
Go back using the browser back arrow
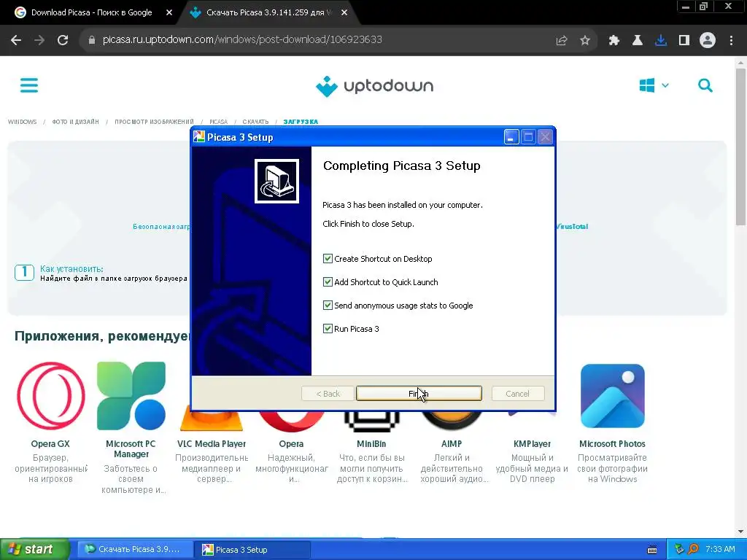(x=16, y=40)
